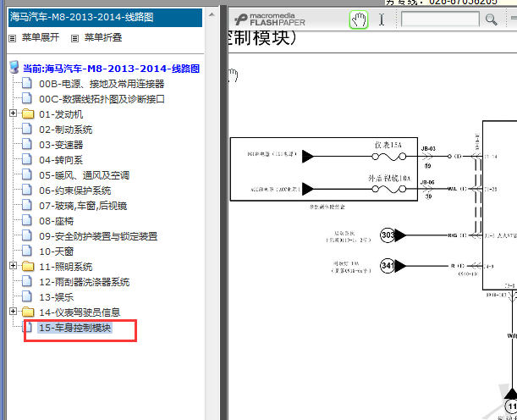Click the folder icon of 11-照明系统
The width and height of the screenshot is (517, 420).
[x=28, y=266]
